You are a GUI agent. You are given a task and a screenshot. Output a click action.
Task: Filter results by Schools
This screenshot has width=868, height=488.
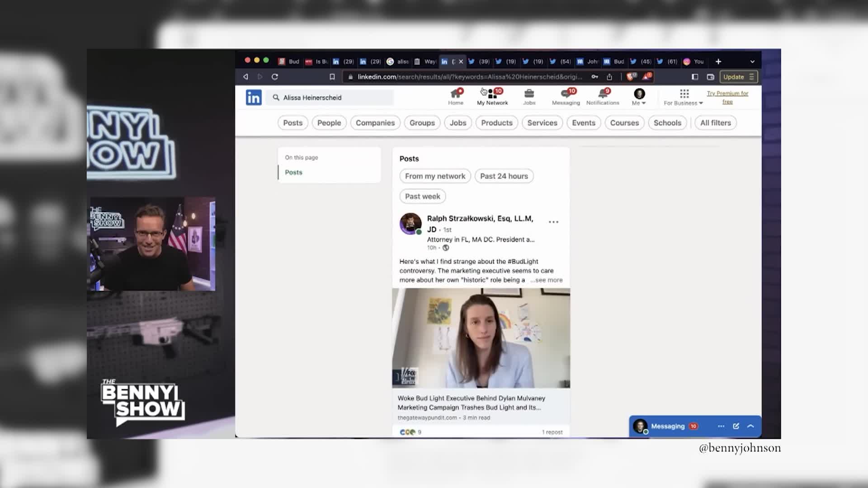(x=667, y=123)
